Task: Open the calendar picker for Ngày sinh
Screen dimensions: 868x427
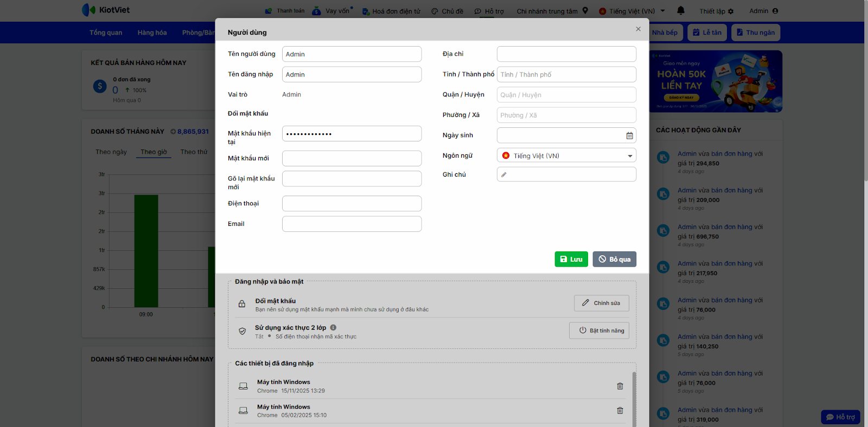Action: point(629,135)
